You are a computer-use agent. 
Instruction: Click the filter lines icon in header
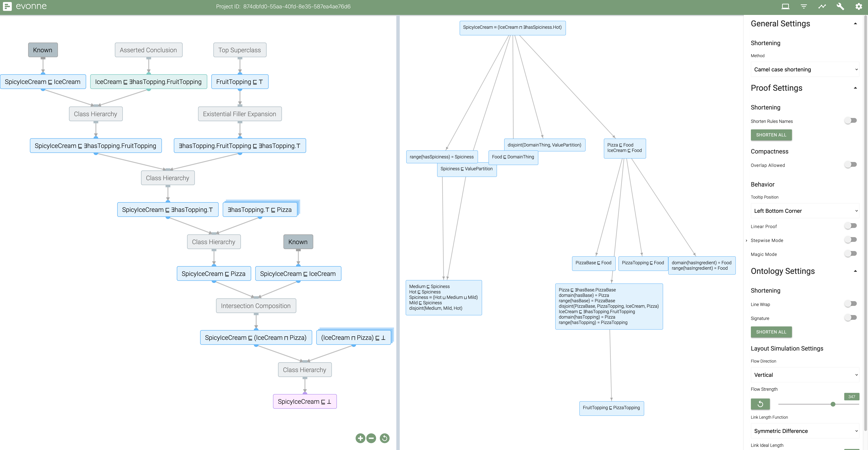[x=804, y=6]
